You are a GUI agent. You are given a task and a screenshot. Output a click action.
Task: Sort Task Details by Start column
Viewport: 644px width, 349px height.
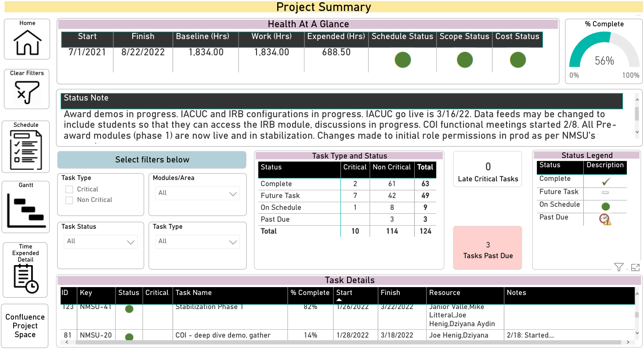345,293
